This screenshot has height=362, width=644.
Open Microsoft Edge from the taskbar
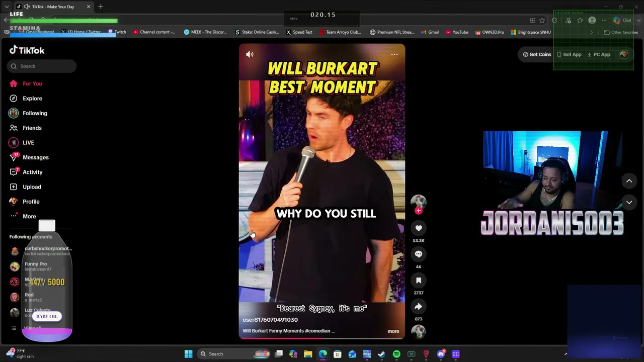point(323,354)
